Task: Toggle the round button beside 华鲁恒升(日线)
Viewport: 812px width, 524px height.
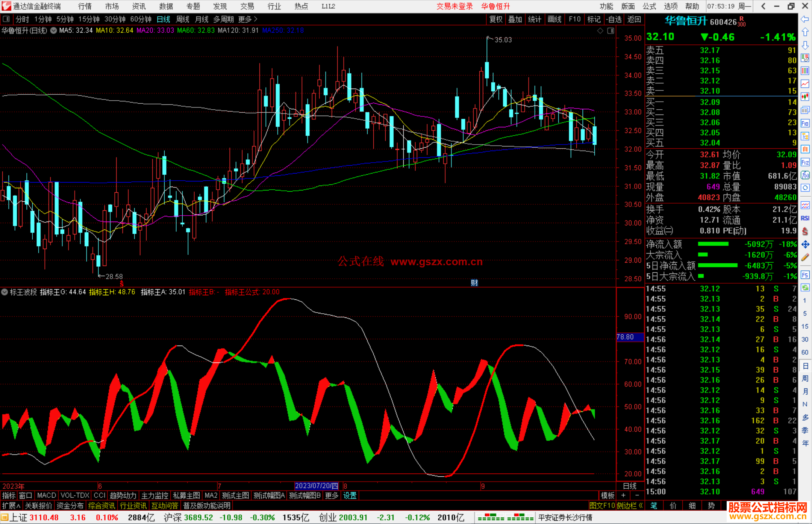Action: pos(54,30)
